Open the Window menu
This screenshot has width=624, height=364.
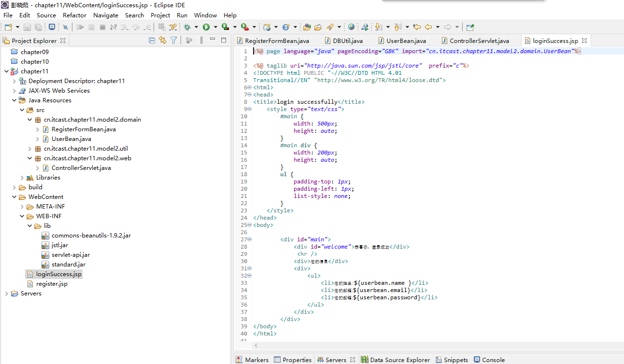coord(205,15)
